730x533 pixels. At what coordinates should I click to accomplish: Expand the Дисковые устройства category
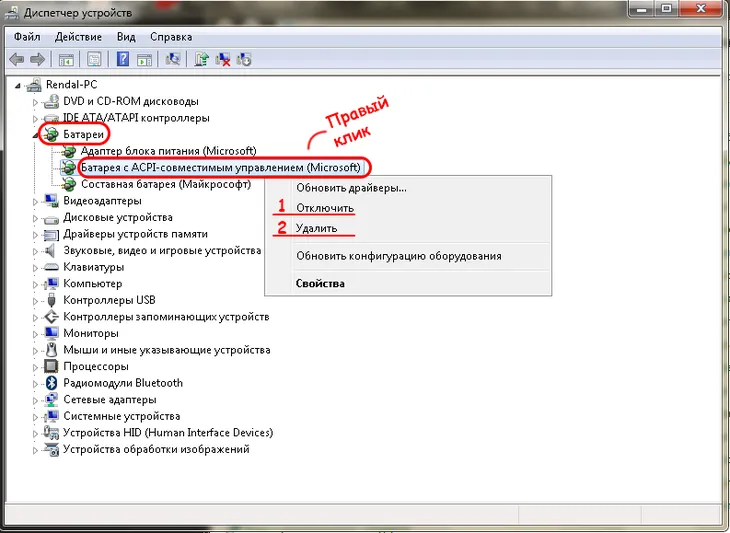35,218
